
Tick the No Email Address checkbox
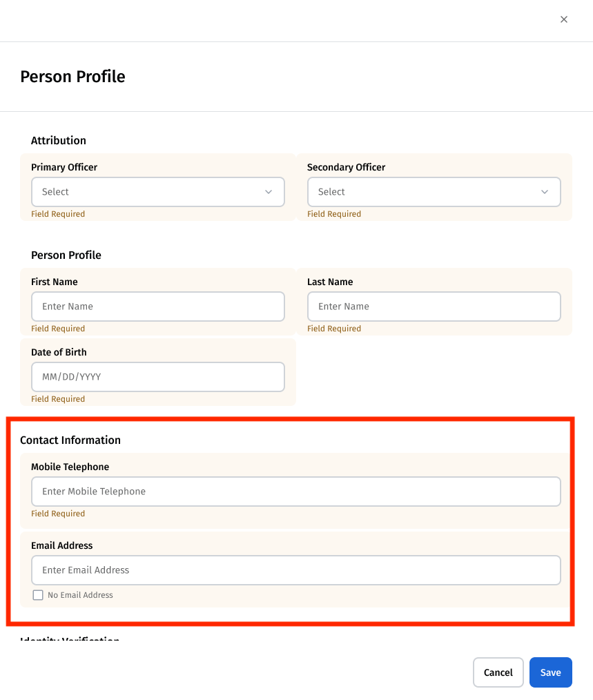pyautogui.click(x=38, y=595)
